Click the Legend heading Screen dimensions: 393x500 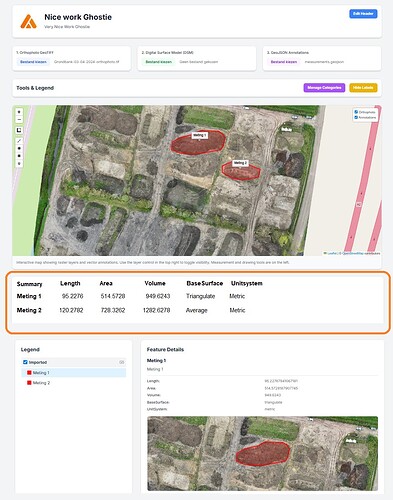(x=30, y=350)
